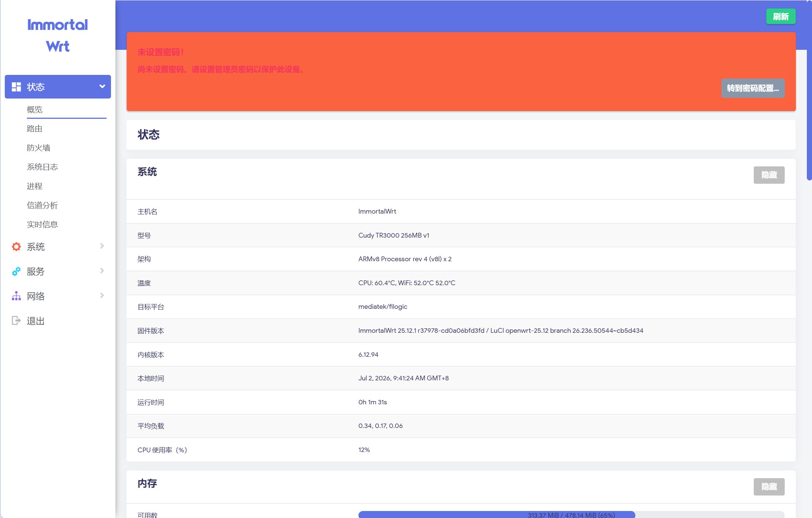Screen dimensions: 812x518
Task: Click the 平均负载 row label
Action: tap(151, 426)
